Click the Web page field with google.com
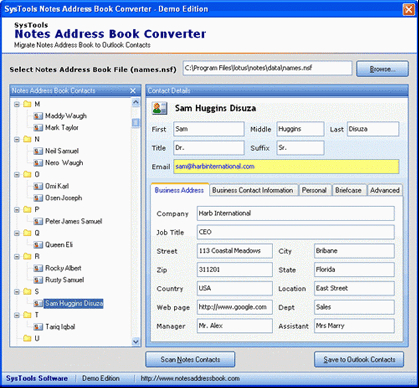 tap(235, 307)
